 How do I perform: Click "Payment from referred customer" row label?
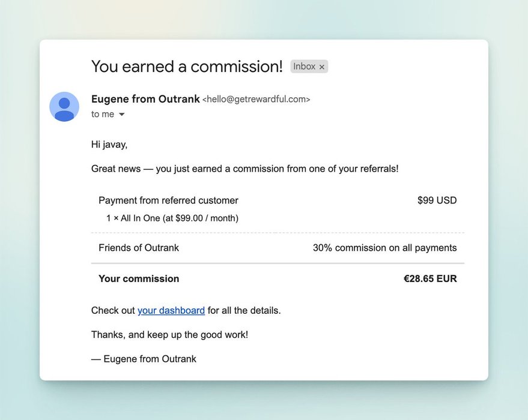[168, 200]
